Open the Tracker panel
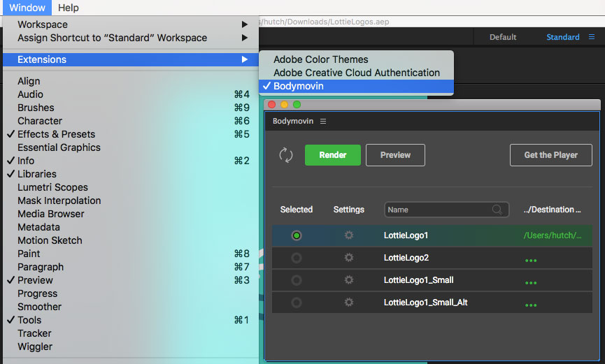 click(x=130, y=333)
